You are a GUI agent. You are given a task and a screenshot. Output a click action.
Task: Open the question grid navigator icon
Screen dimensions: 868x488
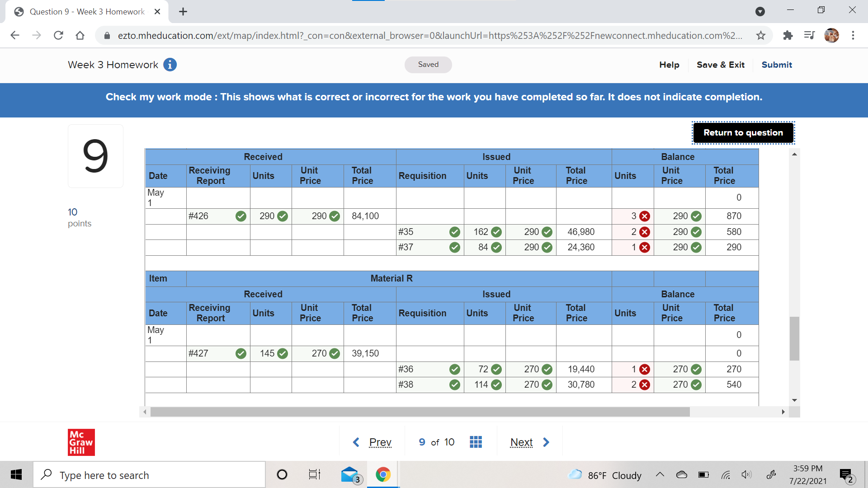tap(476, 442)
